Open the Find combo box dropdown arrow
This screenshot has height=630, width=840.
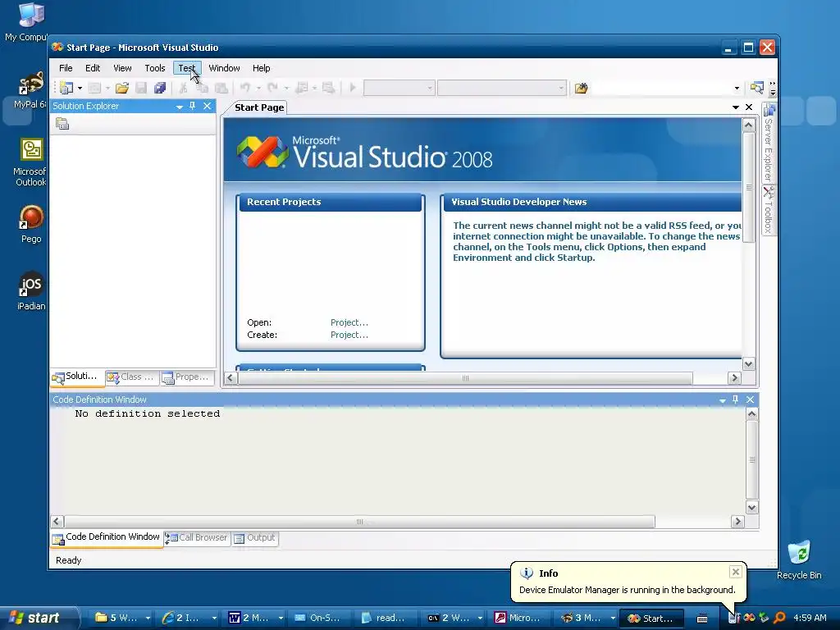pyautogui.click(x=737, y=88)
